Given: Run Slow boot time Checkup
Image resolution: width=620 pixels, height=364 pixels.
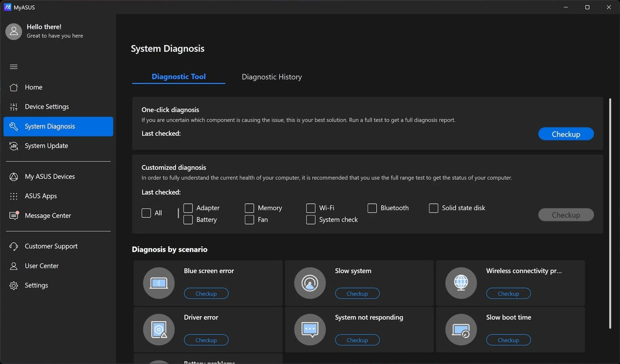Looking at the screenshot, I should [508, 340].
